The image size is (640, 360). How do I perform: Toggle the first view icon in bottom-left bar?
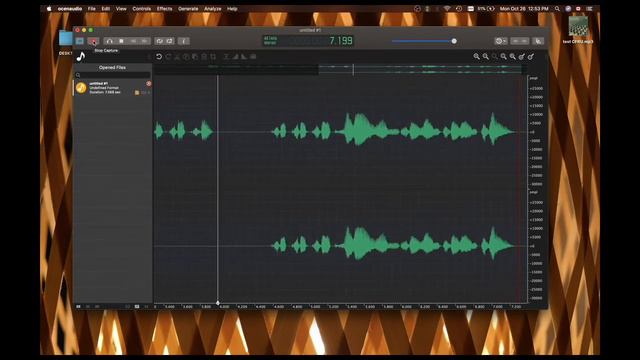pos(78,306)
